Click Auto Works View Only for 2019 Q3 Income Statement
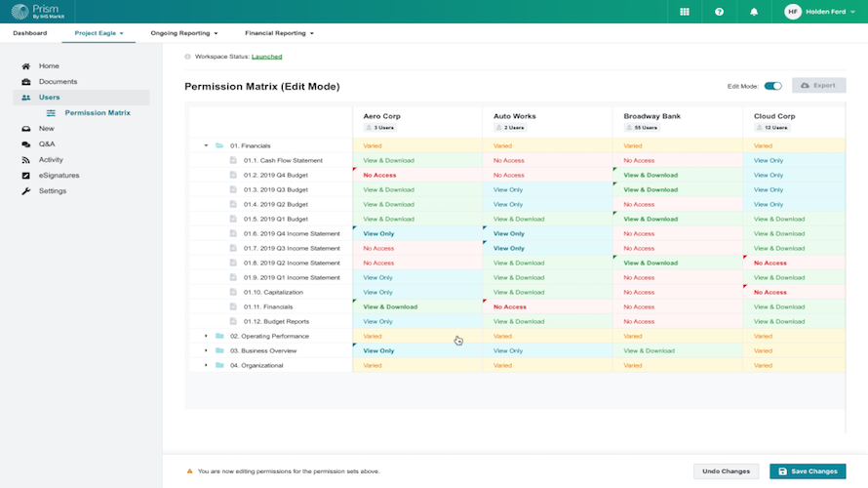Viewport: 868px width, 488px height. (x=547, y=248)
